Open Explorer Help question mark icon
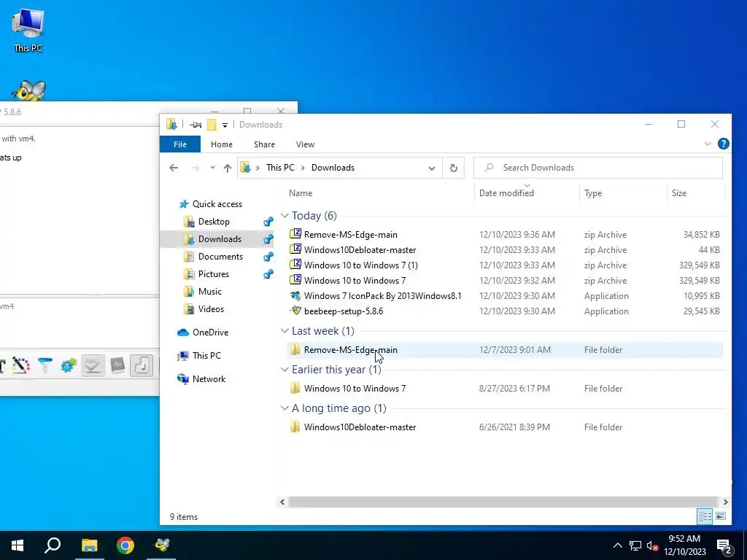Viewport: 747px width, 560px height. pyautogui.click(x=723, y=144)
